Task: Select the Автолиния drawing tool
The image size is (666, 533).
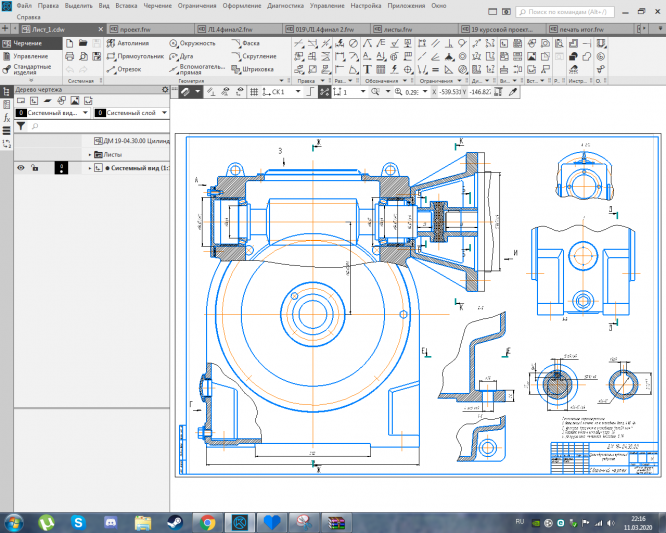Action: 130,44
